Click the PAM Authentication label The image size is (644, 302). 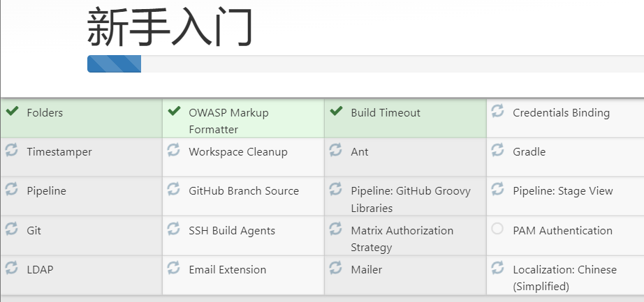[563, 231]
